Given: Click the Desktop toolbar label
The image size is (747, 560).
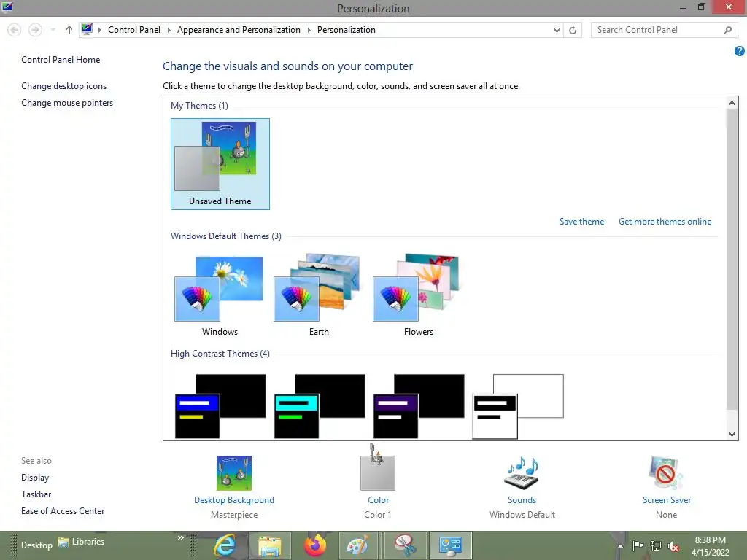Looking at the screenshot, I should (36, 545).
